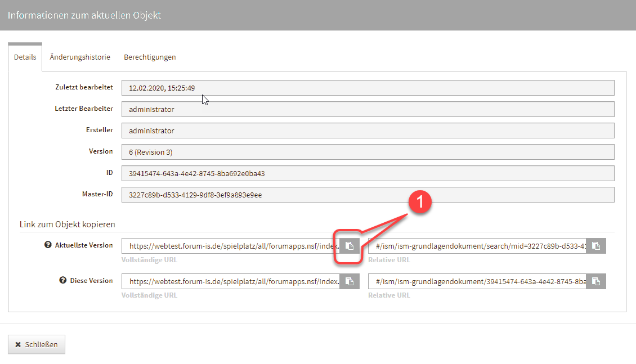
Task: Click Aktuellste Version relative URL text box
Action: [x=477, y=246]
